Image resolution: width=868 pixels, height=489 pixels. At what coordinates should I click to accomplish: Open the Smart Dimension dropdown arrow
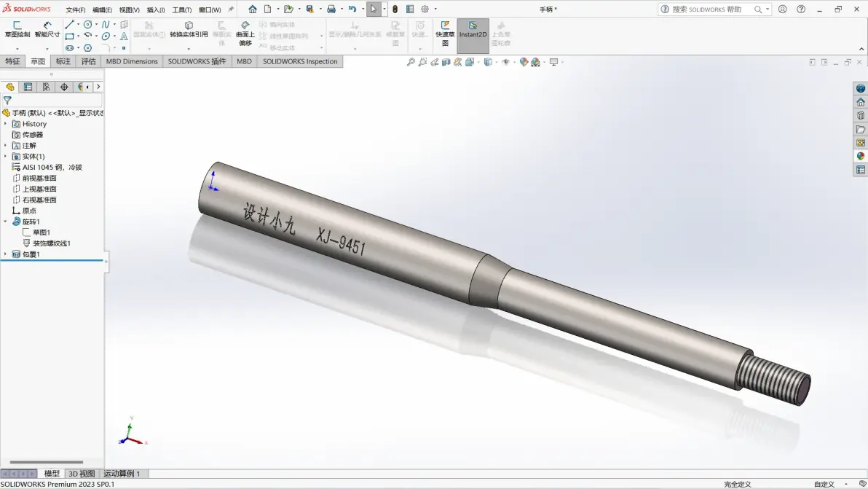coord(47,49)
